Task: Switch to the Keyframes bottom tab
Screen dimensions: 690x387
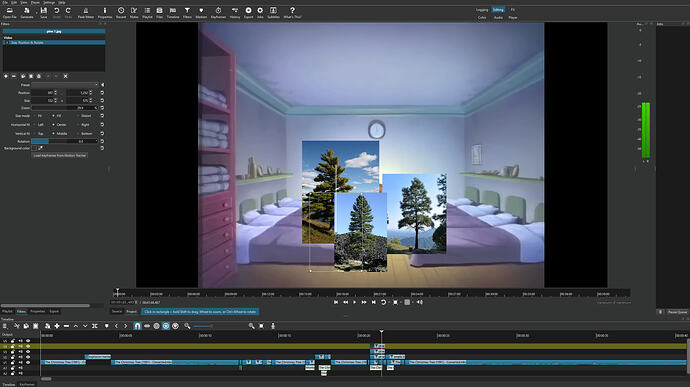Action: 27,384
